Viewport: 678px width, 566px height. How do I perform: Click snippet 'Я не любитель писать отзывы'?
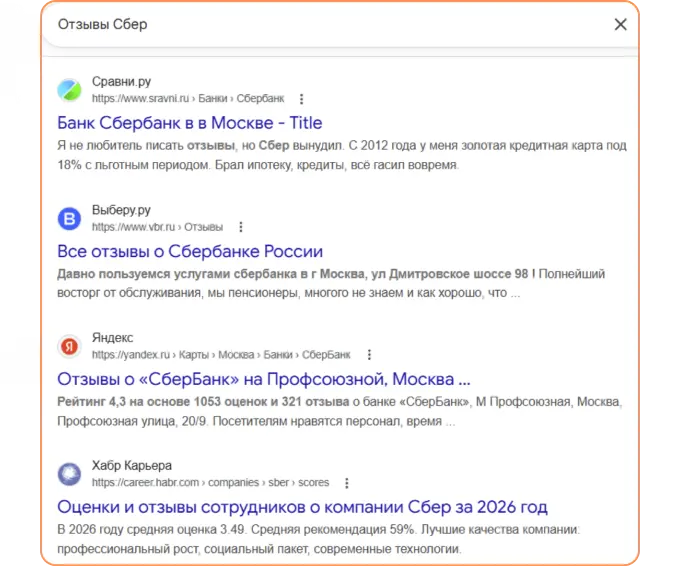[342, 155]
